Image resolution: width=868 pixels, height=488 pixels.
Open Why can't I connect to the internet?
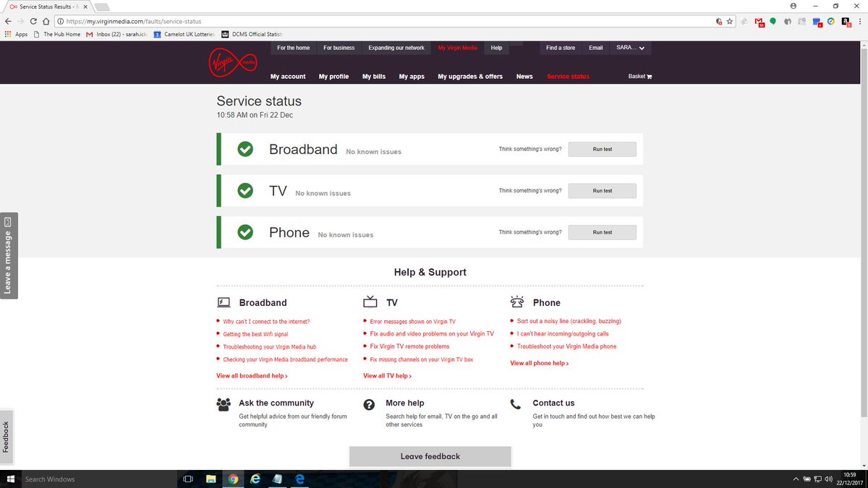266,321
